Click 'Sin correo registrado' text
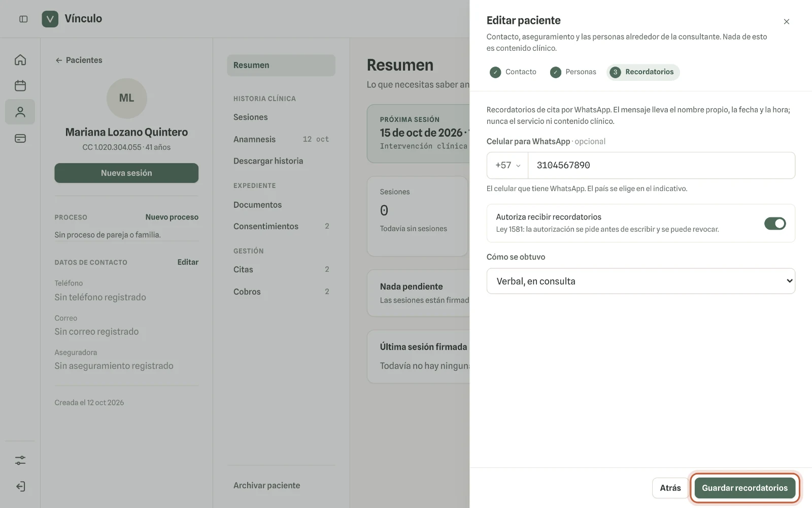812x508 pixels. [x=96, y=331]
